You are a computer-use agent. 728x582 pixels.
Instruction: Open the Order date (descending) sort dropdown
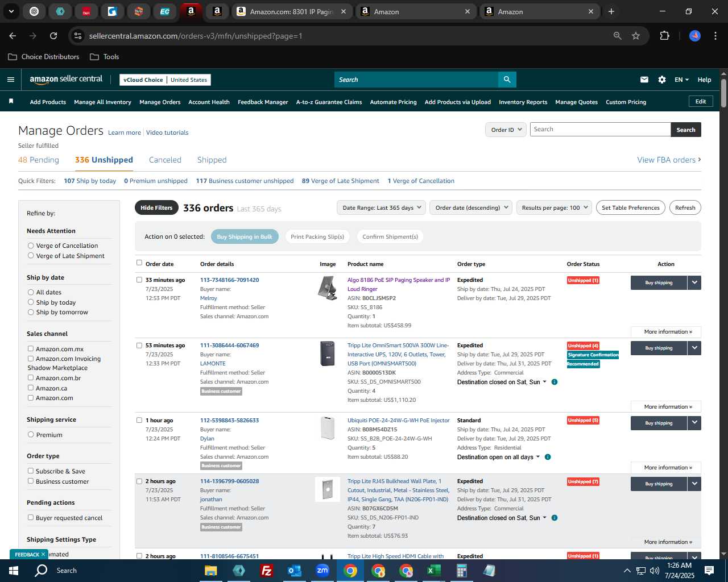(471, 207)
